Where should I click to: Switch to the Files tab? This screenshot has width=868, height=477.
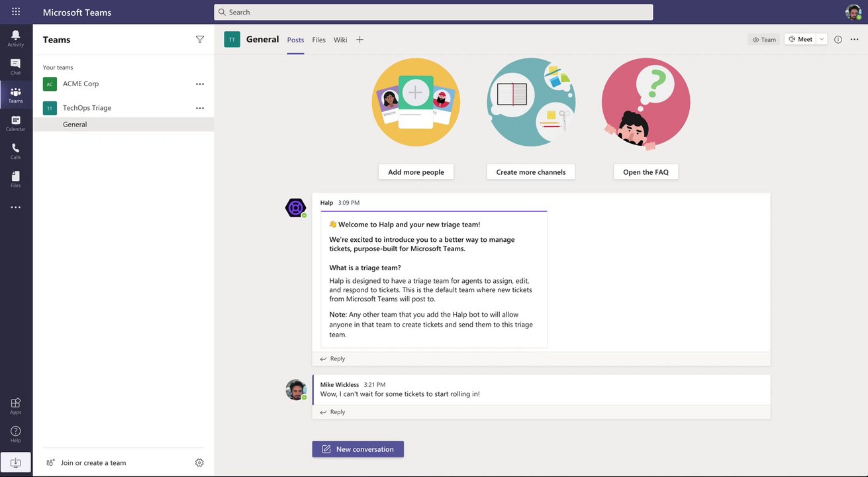tap(319, 40)
